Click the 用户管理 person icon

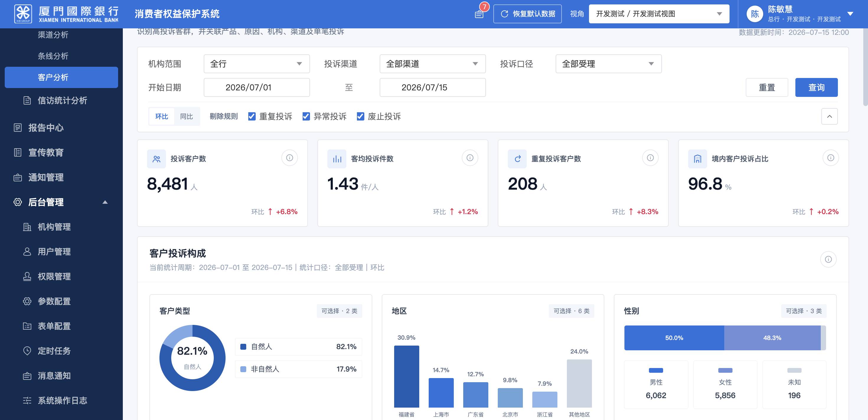[27, 251]
